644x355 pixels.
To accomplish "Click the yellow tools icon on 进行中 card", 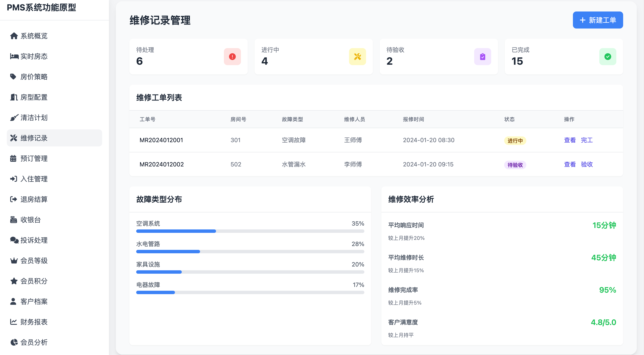I will [358, 57].
